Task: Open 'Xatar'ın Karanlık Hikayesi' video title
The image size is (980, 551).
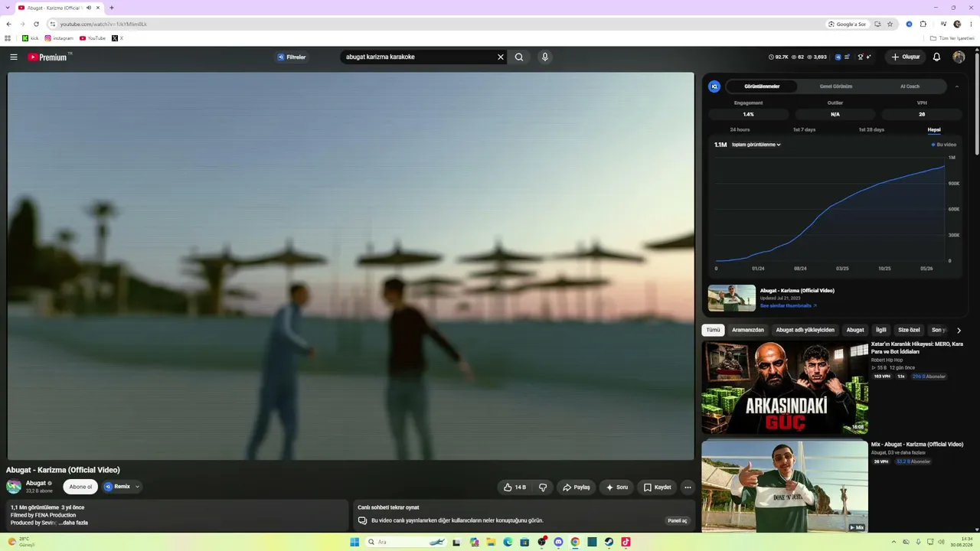Action: click(x=917, y=347)
